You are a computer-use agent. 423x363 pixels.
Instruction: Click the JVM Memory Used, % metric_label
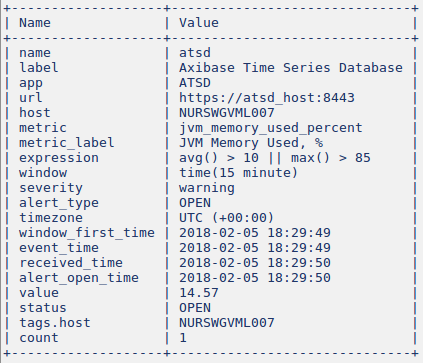coord(251,143)
